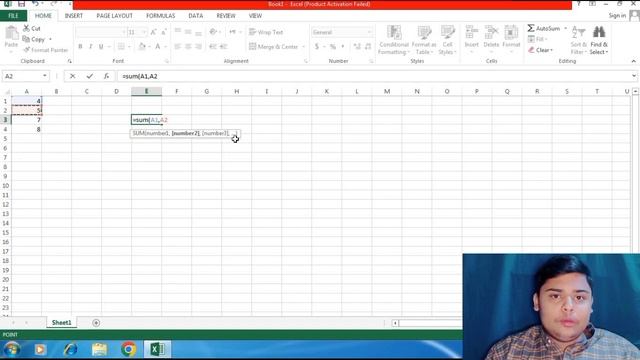Screen dimensions: 640x360
Task: Open the Windows Start button
Action: pyautogui.click(x=12, y=350)
